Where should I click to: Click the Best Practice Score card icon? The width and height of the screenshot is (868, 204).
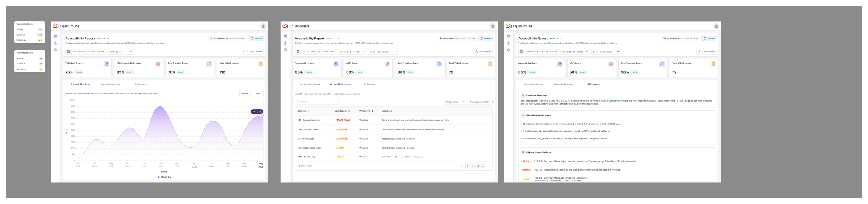pyautogui.click(x=209, y=64)
